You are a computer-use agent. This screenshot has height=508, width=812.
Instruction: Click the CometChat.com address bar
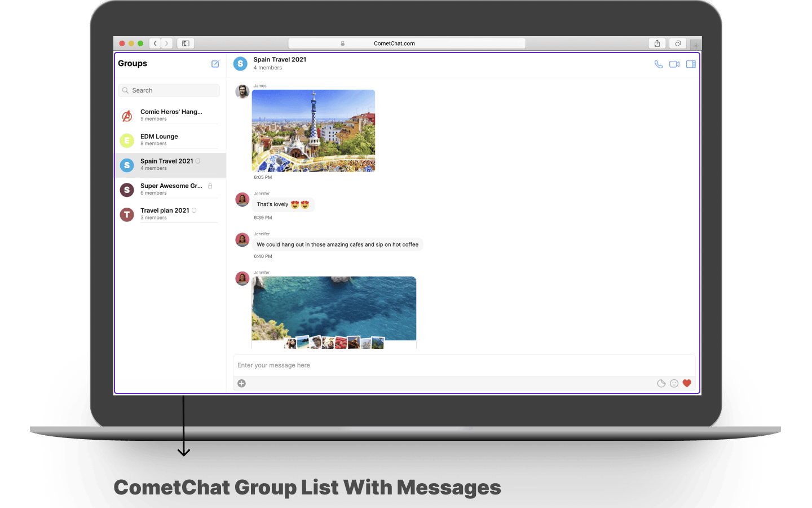pyautogui.click(x=407, y=43)
